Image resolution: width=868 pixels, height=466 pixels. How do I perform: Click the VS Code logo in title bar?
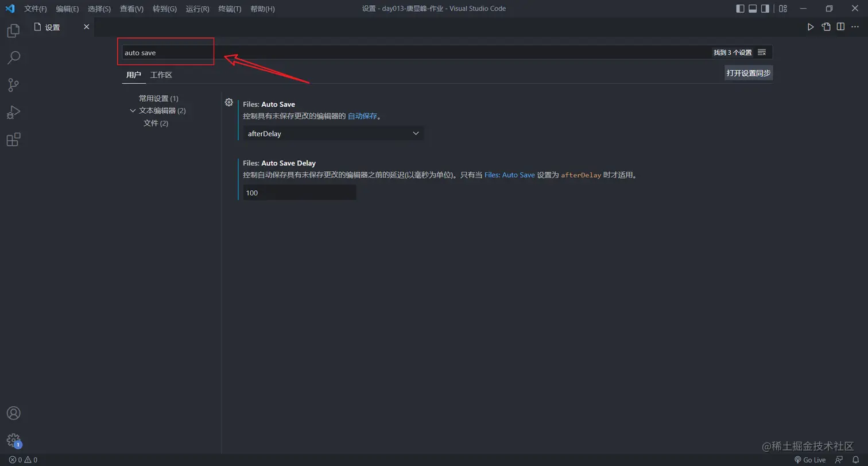[10, 9]
